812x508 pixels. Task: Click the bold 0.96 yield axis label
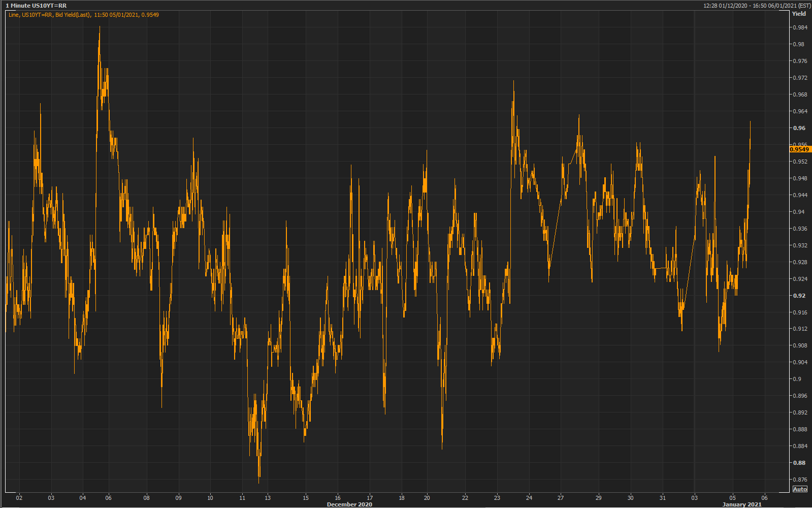point(799,128)
